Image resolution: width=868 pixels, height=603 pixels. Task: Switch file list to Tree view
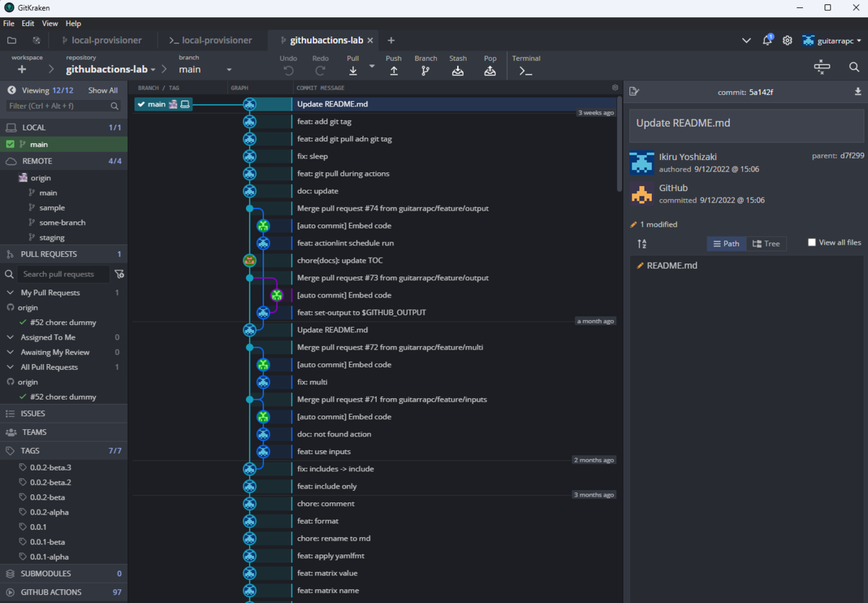click(766, 243)
